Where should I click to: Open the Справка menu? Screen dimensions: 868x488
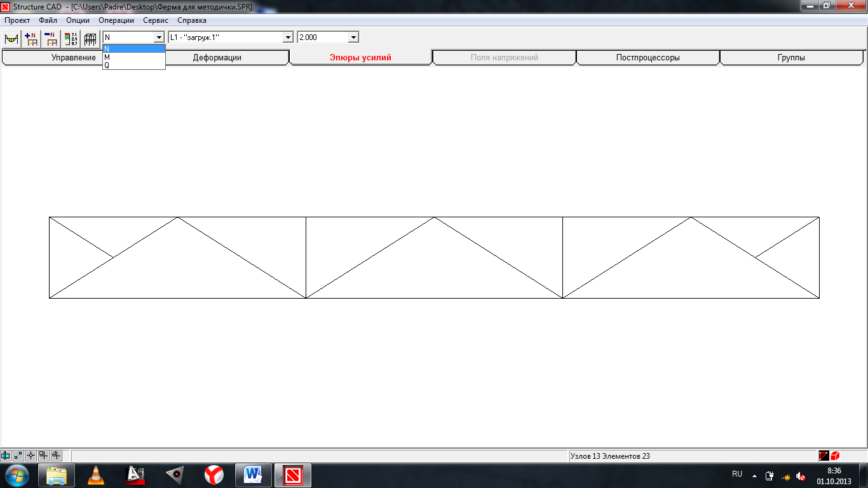coord(192,20)
